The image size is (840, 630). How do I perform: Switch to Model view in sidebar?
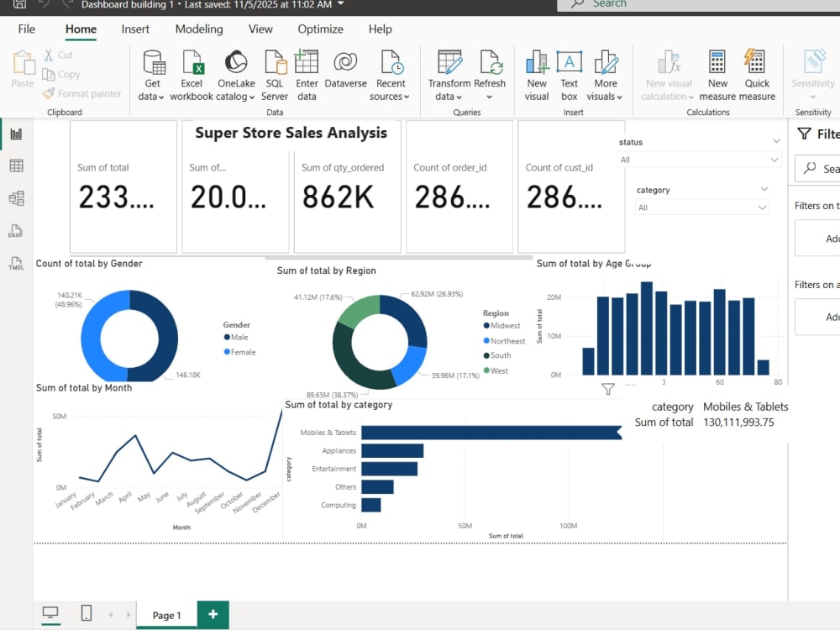pyautogui.click(x=16, y=198)
